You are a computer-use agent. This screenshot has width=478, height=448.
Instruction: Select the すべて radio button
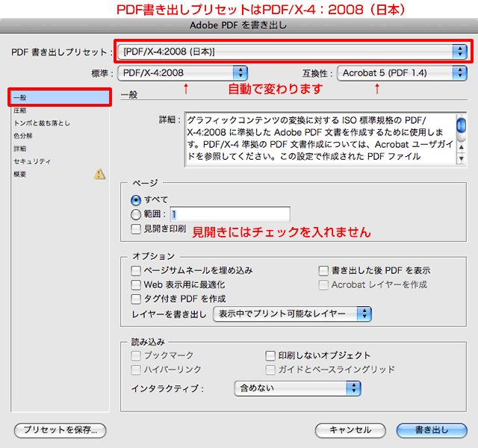pyautogui.click(x=136, y=200)
